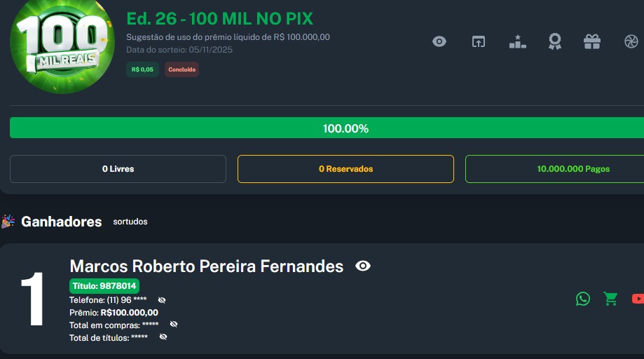644x359 pixels.
Task: Click the eye view icon in top toolbar
Action: [439, 41]
